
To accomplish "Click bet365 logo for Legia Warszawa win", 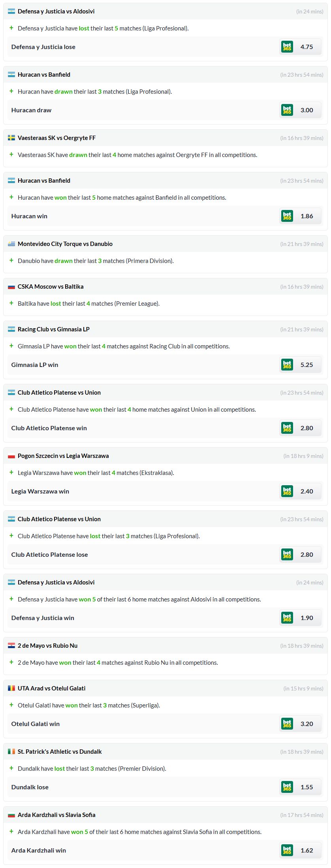I will point(287,491).
